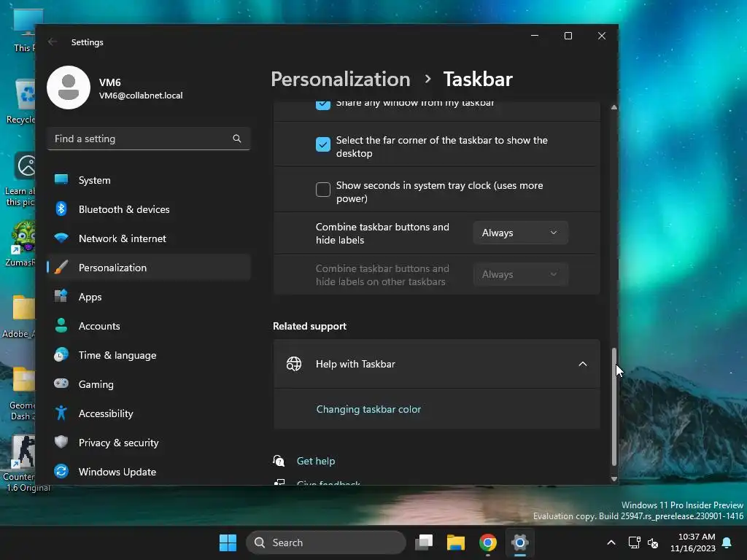
Task: Select the Recycle Bin desktop icon
Action: point(21,101)
